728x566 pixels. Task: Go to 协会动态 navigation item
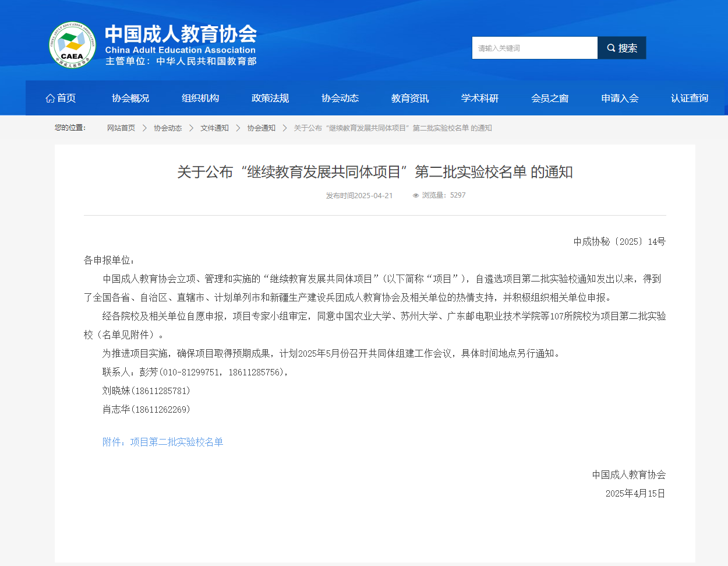point(340,98)
